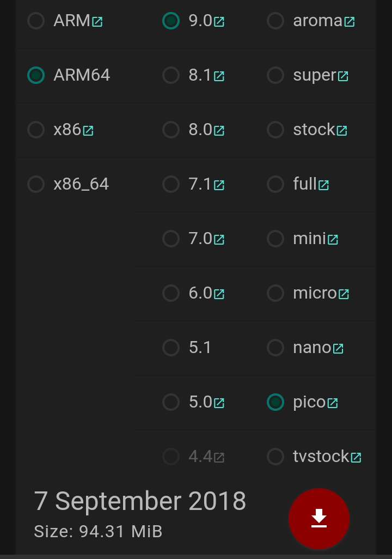Open the external link icon beside stock
392x559 pixels.
point(342,131)
